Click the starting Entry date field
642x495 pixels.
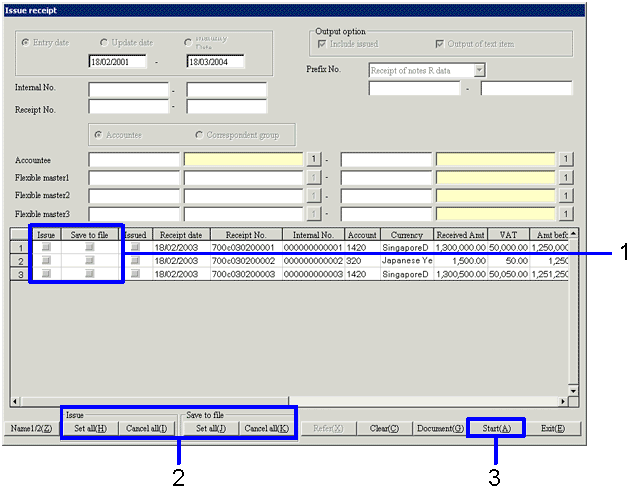[x=117, y=62]
